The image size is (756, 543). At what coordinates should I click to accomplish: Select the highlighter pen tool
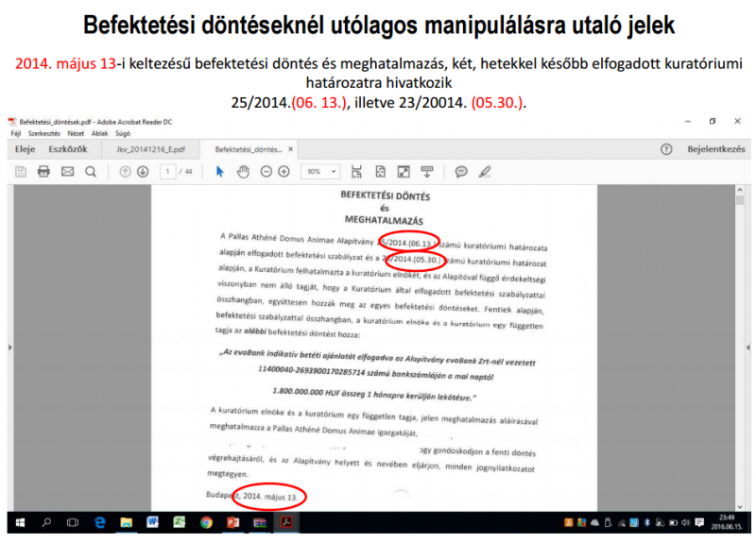485,172
